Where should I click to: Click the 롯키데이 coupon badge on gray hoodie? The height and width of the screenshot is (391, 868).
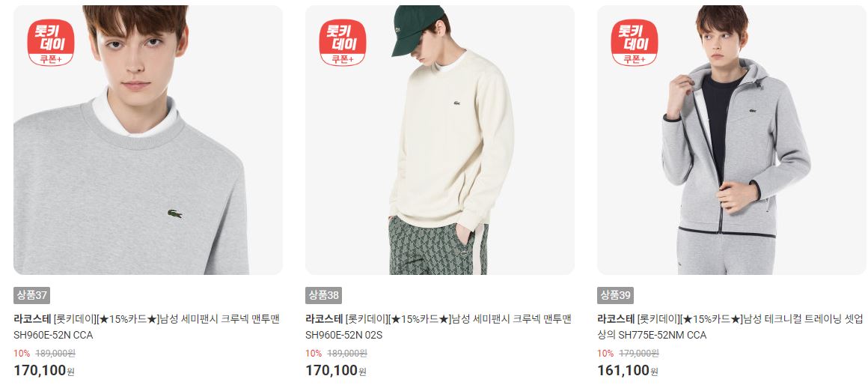click(x=635, y=43)
